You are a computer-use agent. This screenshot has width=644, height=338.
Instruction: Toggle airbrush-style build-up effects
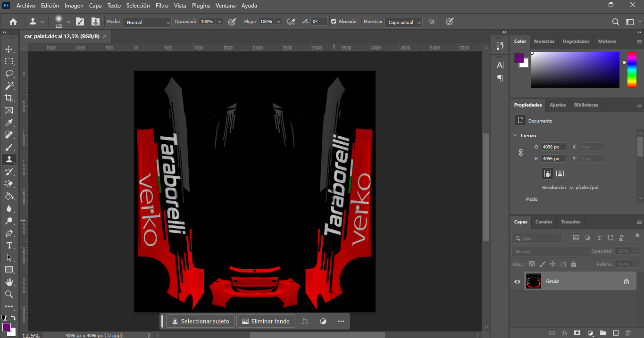292,22
